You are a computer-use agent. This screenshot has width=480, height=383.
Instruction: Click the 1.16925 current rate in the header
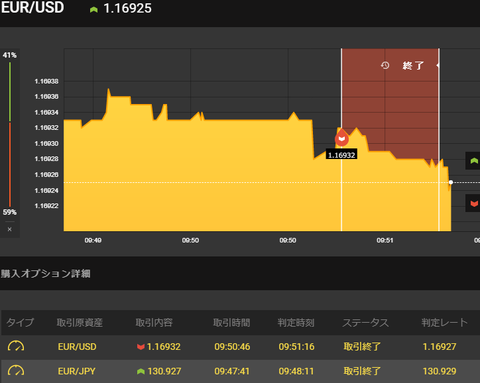coord(127,9)
